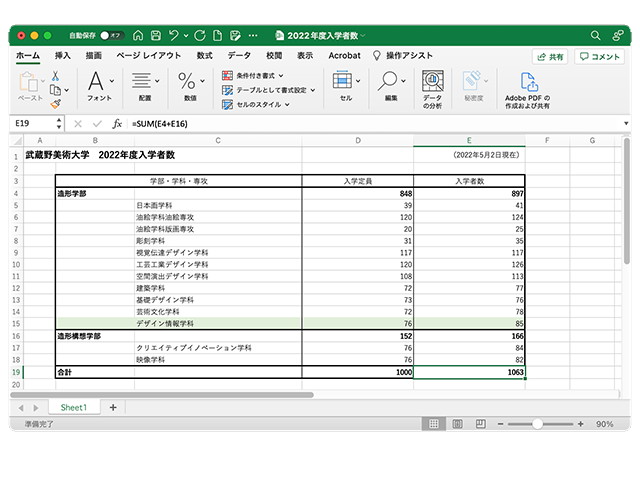Image resolution: width=640 pixels, height=480 pixels.
Task: Select the Sheet1 tab
Action: 74,407
